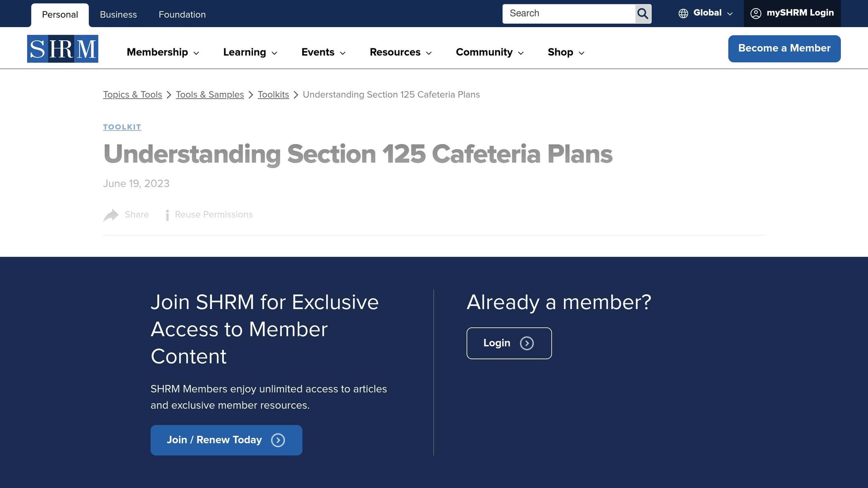Click the Reuse Permissions info icon
This screenshot has width=868, height=488.
[167, 215]
